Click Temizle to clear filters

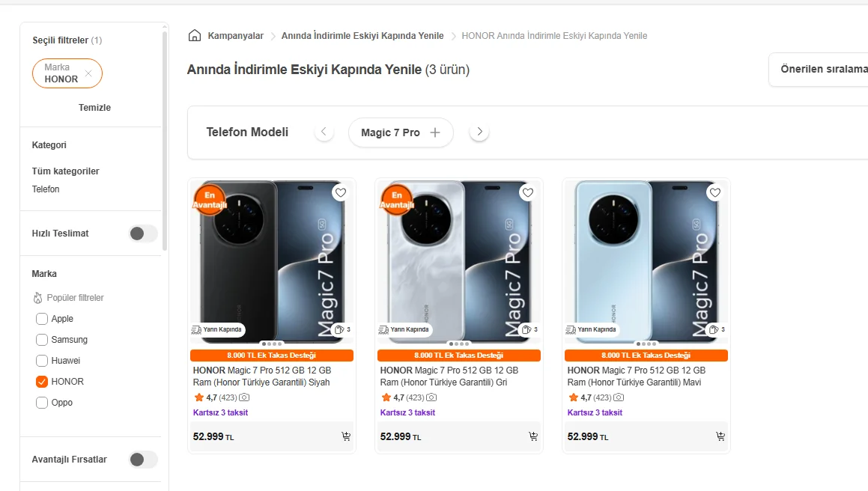click(94, 108)
